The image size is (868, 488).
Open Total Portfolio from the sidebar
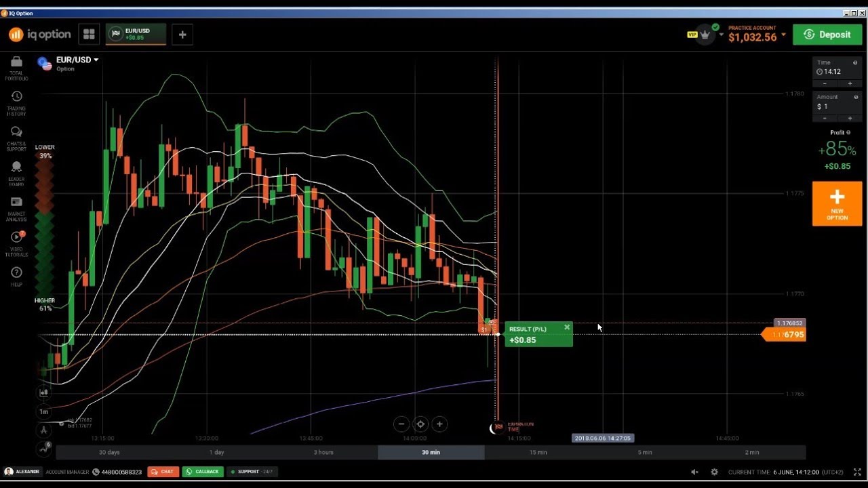click(16, 67)
